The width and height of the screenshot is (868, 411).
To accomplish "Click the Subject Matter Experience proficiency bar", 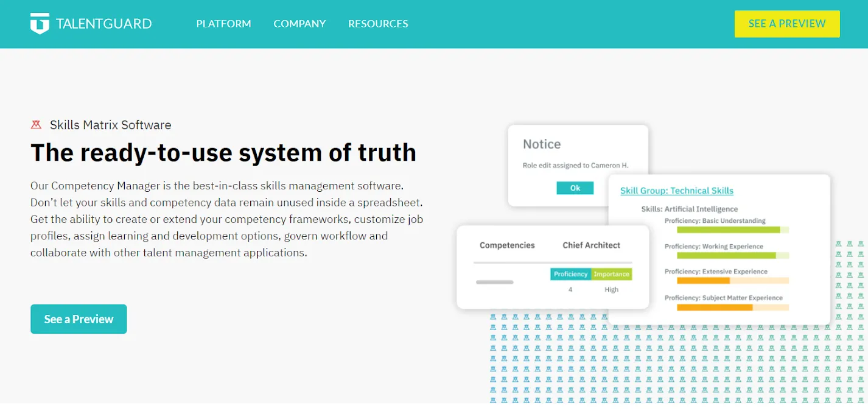I will pyautogui.click(x=732, y=307).
